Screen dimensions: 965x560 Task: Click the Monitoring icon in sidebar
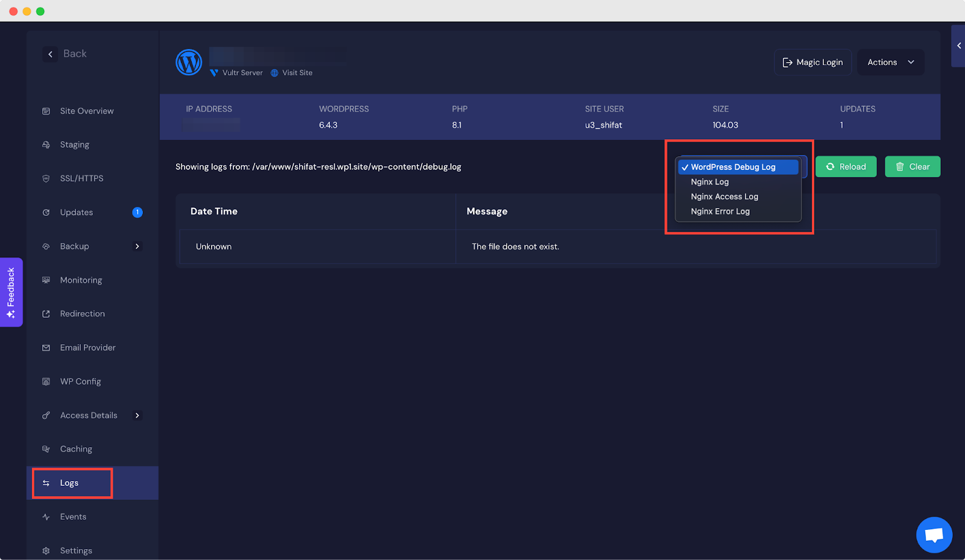pos(46,280)
